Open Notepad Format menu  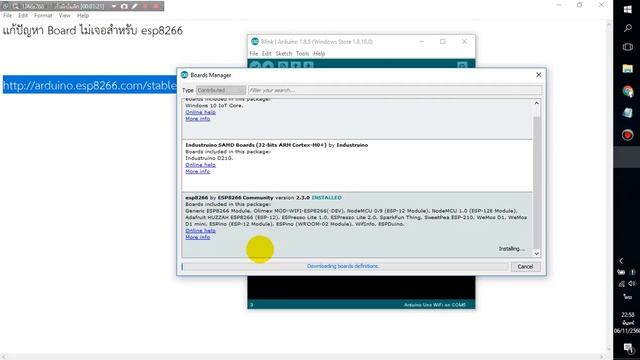(x=43, y=16)
